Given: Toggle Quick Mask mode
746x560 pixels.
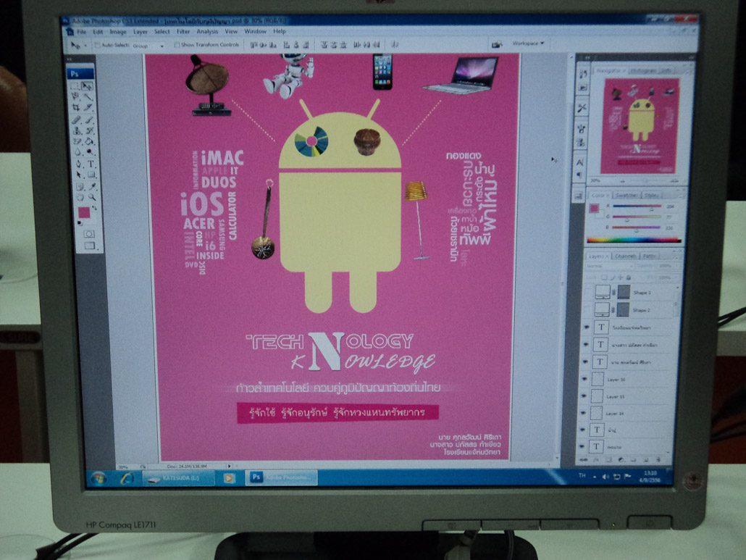Looking at the screenshot, I should click(x=89, y=233).
